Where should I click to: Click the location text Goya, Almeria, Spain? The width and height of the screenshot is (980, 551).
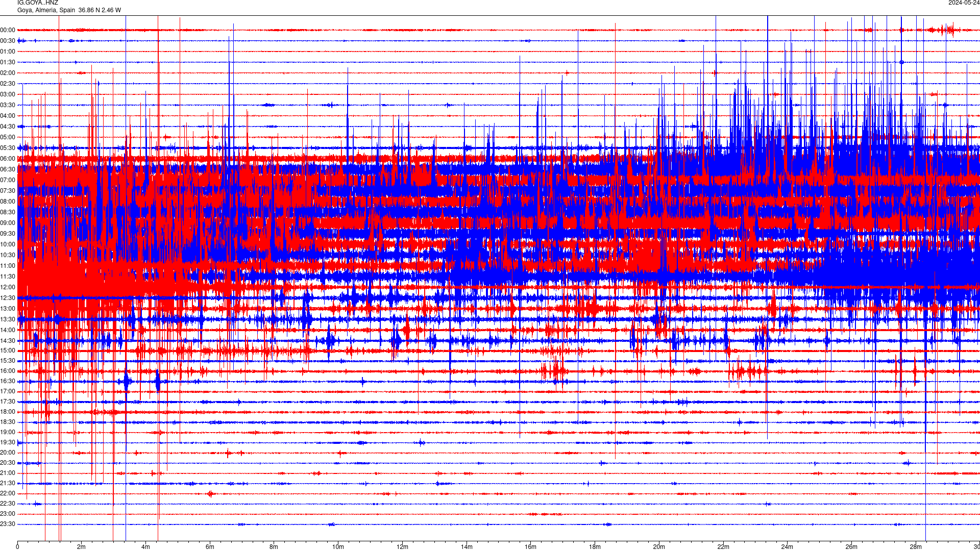click(46, 10)
